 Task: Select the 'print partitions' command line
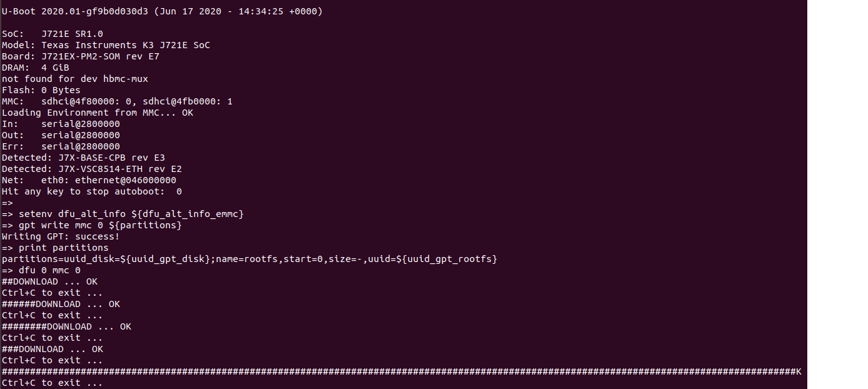pyautogui.click(x=55, y=248)
